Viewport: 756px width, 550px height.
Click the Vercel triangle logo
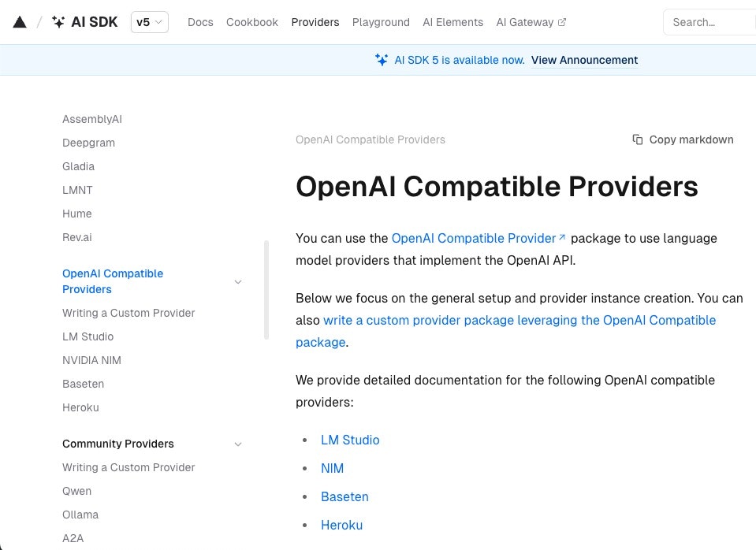click(20, 22)
